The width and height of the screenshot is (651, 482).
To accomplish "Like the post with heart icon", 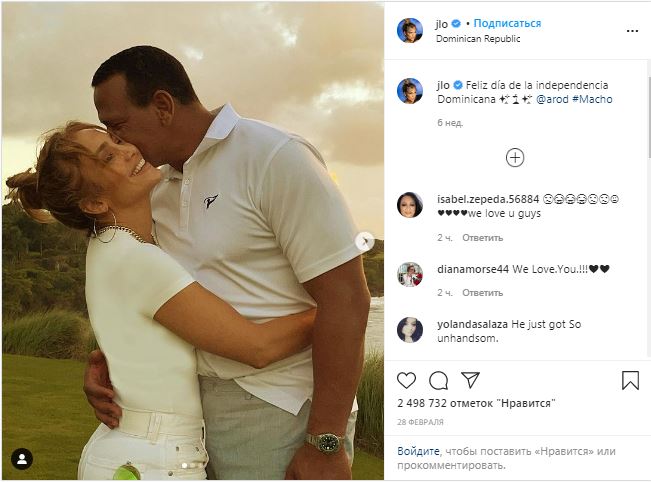I will tap(406, 381).
